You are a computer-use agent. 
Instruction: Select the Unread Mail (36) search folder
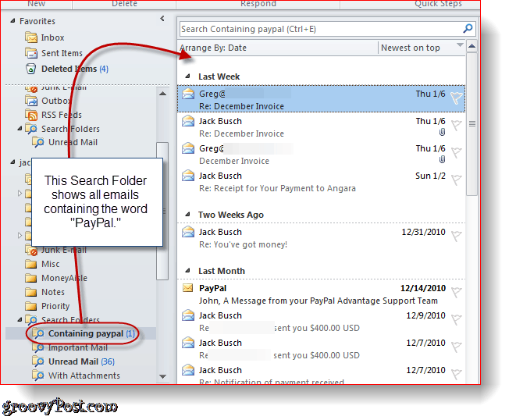tap(73, 361)
